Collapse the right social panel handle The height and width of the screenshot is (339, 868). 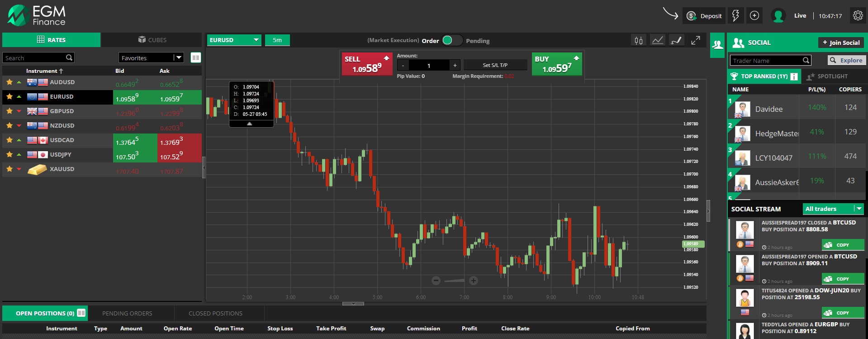(x=708, y=211)
